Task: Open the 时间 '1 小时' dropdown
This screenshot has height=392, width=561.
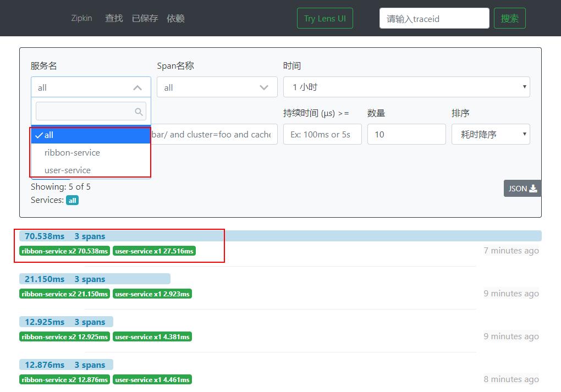Action: [x=406, y=87]
